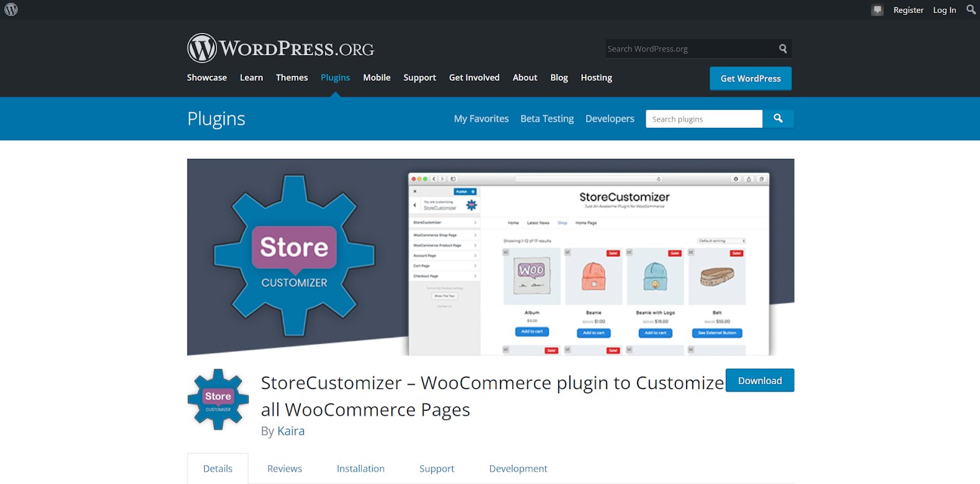Switch to the Development tab
Viewport: 980px width, 484px height.
point(518,468)
